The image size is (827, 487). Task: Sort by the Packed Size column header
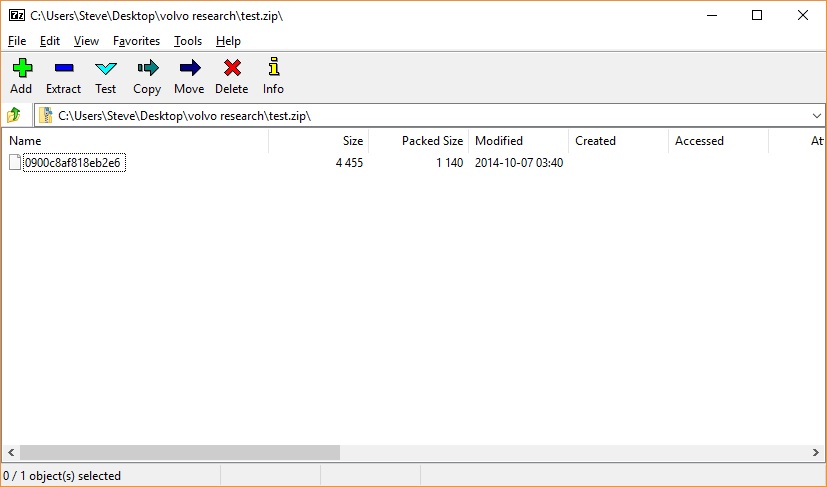pyautogui.click(x=419, y=141)
